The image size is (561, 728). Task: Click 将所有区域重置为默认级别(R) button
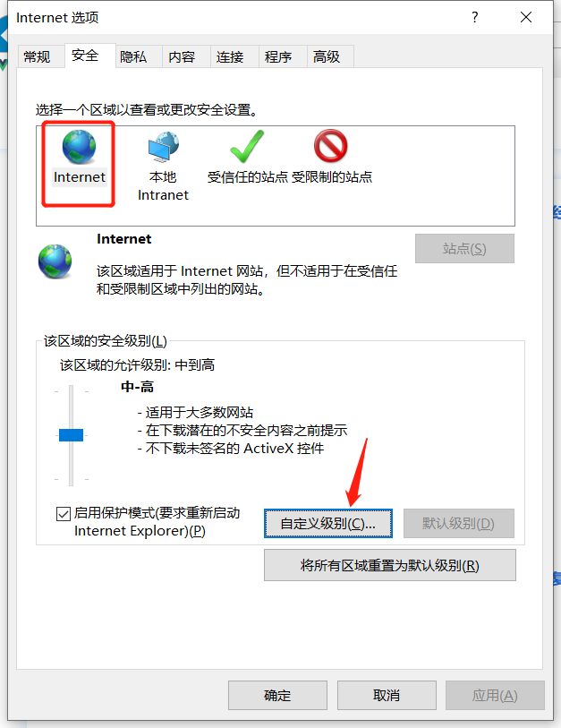[390, 565]
